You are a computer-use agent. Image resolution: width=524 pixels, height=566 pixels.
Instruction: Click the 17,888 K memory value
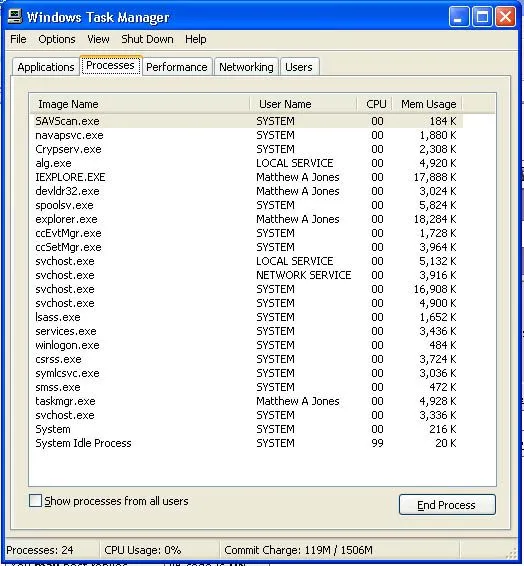(435, 177)
